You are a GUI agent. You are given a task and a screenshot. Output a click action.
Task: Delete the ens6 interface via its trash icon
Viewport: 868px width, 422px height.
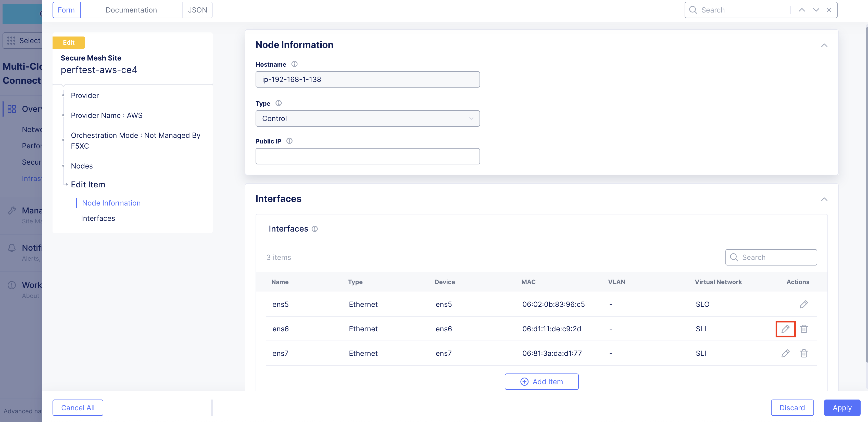coord(804,329)
